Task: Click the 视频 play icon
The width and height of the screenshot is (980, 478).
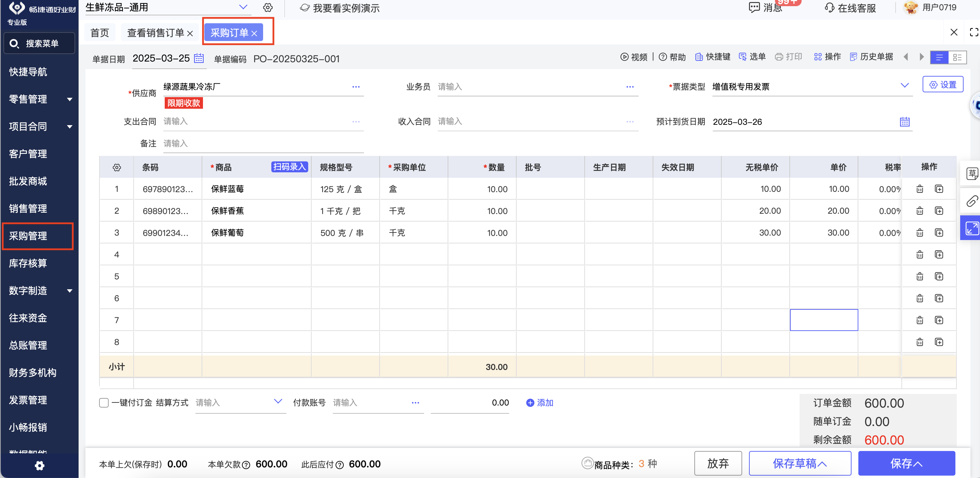Action: [624, 57]
